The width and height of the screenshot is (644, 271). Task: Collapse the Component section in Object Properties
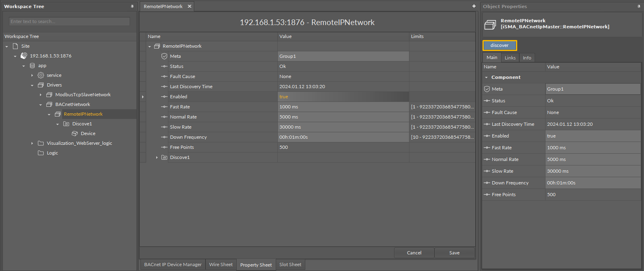(486, 77)
